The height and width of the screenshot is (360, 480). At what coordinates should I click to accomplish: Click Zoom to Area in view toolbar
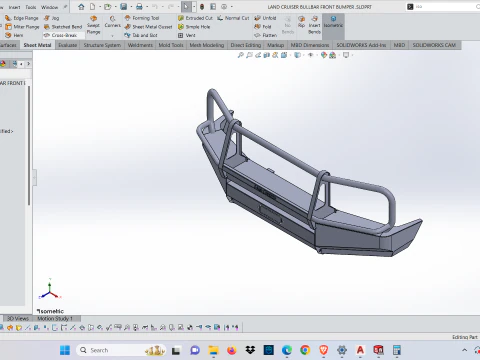coord(249,55)
